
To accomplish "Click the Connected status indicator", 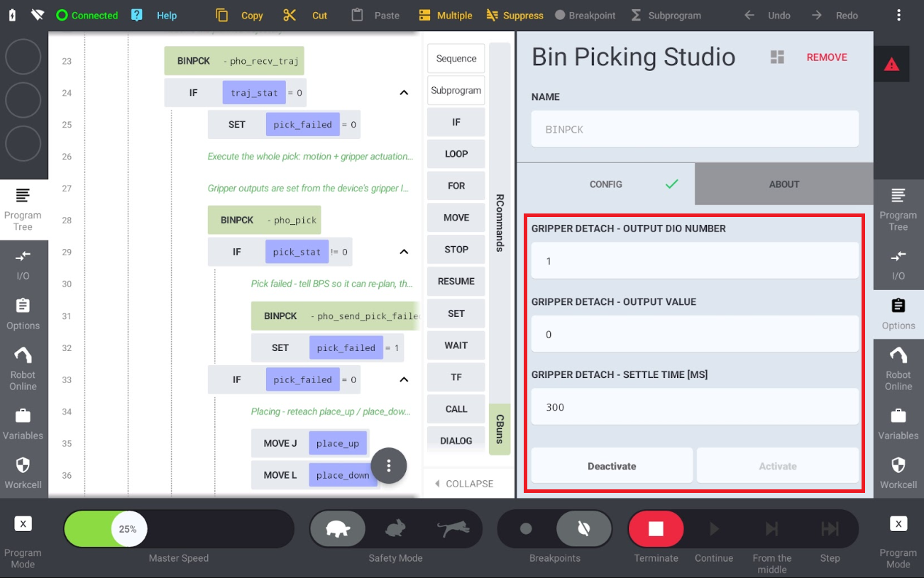I will click(x=87, y=15).
